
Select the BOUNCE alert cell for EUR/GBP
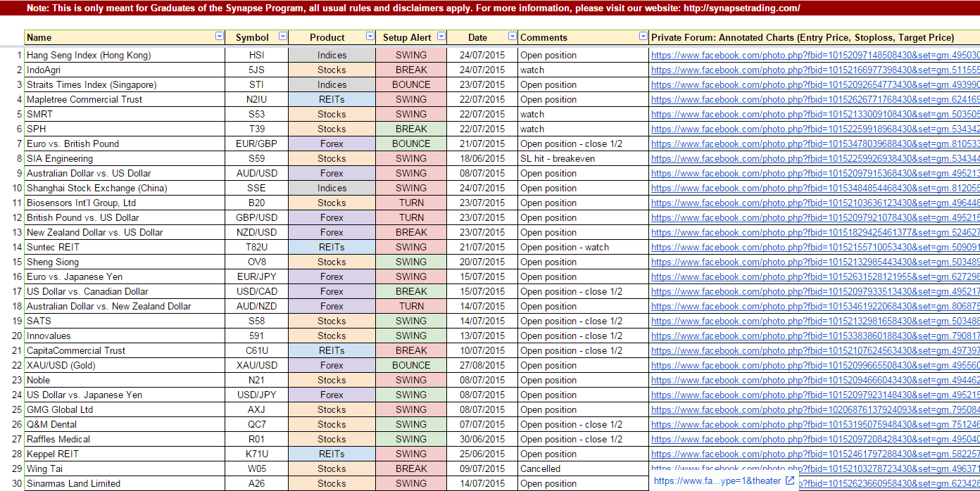click(411, 144)
